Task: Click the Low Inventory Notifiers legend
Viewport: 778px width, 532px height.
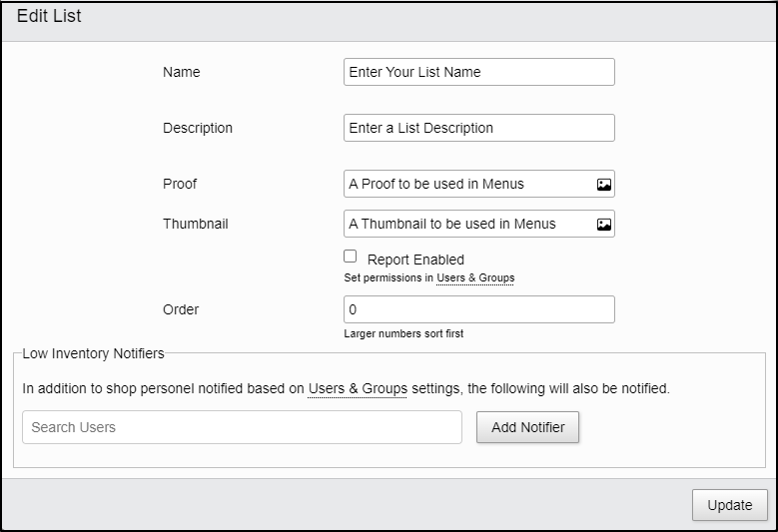Action: click(93, 353)
